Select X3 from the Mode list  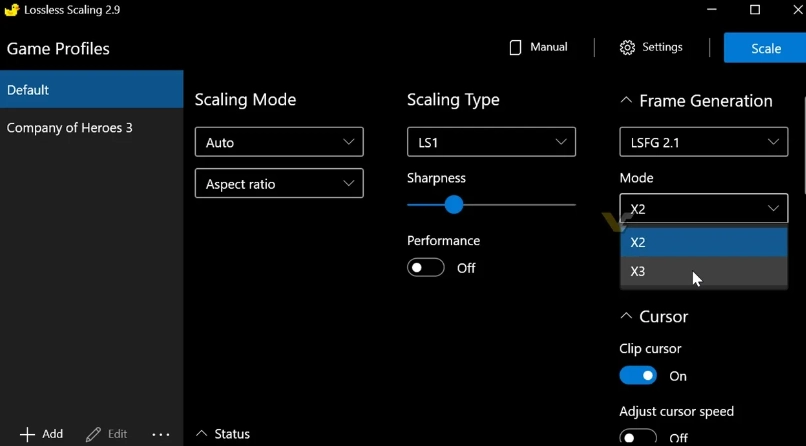[703, 271]
